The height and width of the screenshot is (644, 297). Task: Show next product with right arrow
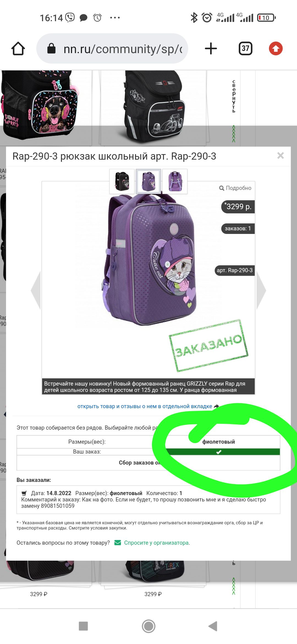pos(261,290)
